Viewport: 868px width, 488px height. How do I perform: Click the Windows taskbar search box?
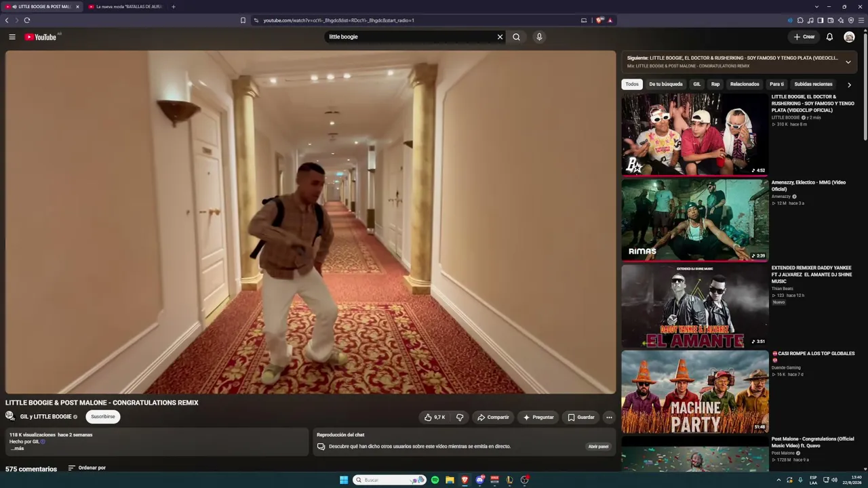click(389, 480)
